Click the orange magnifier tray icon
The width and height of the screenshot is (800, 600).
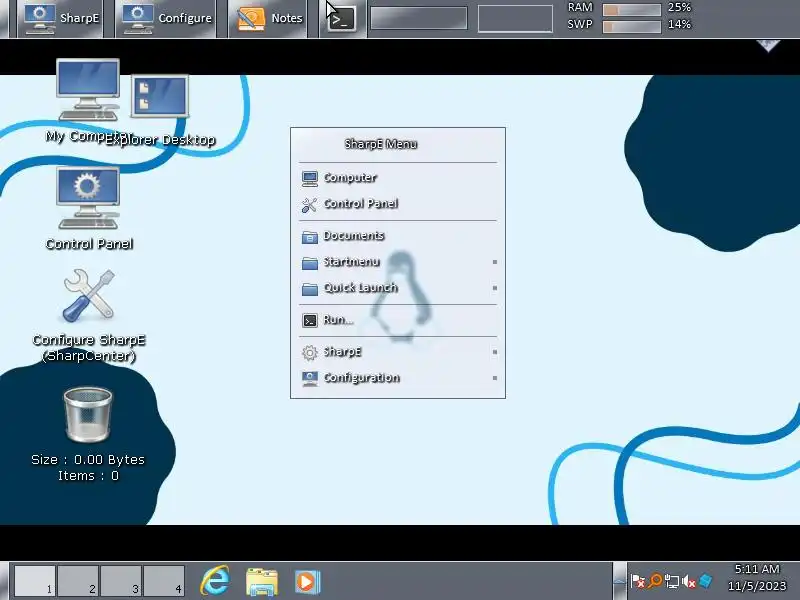tap(655, 581)
